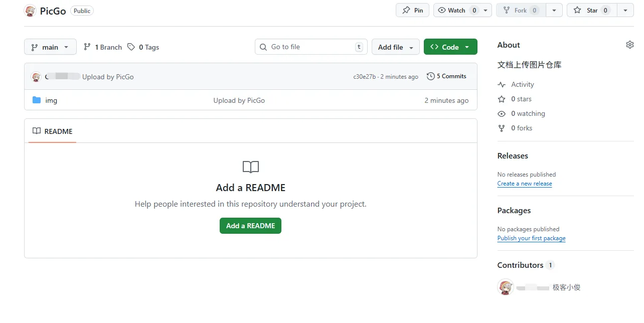Screen dimensions: 644x323
Task: Click the 2 minutes ago timestamp in img row
Action: [x=446, y=100]
